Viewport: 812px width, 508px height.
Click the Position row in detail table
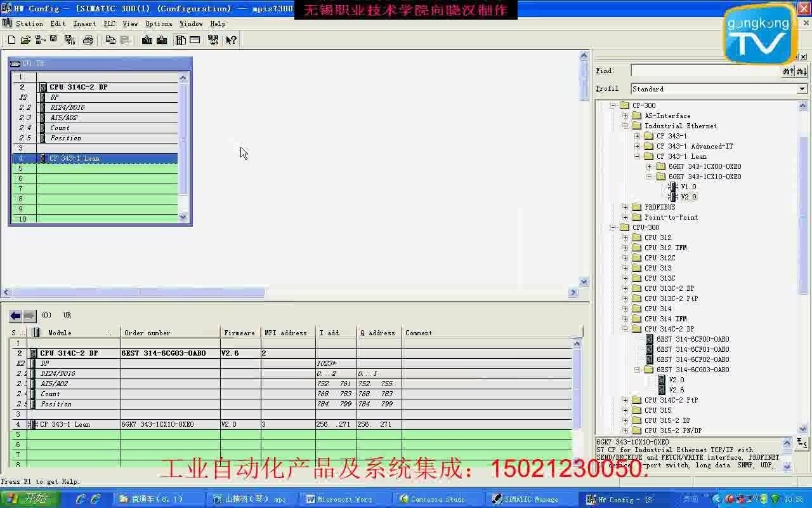coord(292,404)
